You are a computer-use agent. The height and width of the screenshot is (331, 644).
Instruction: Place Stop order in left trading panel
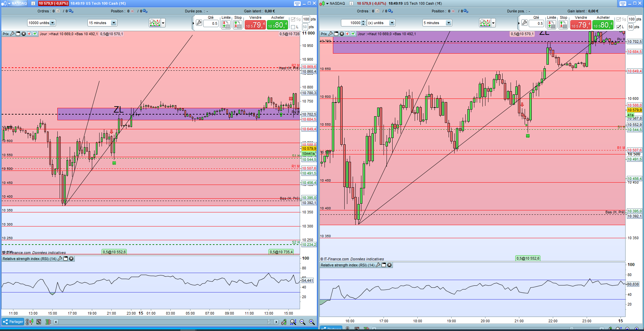238,24
